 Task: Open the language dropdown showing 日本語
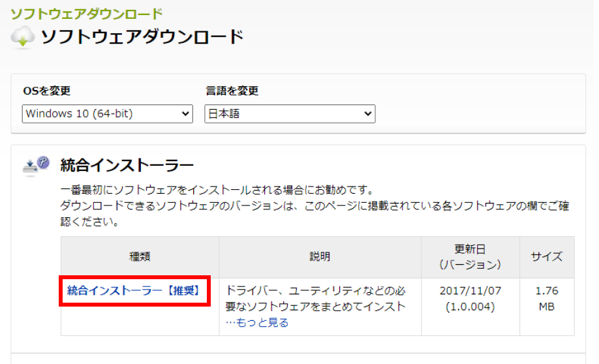(290, 114)
